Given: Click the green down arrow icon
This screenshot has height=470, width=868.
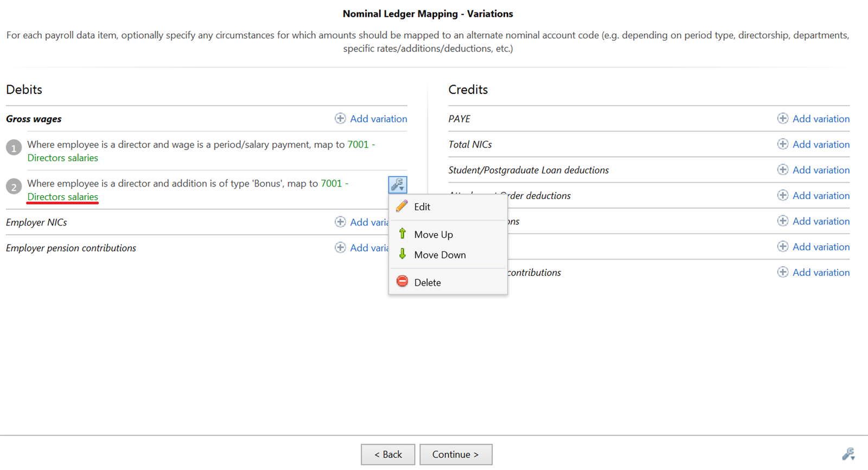Looking at the screenshot, I should [403, 254].
